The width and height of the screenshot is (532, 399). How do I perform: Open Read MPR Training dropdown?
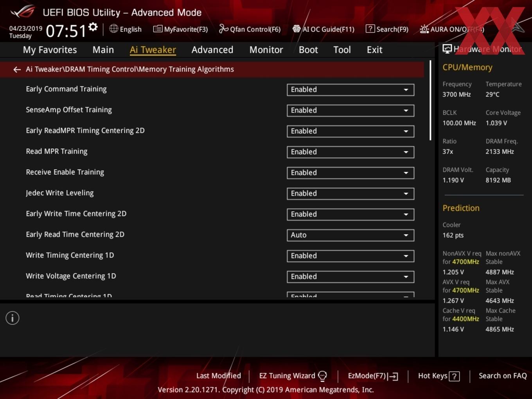point(350,152)
